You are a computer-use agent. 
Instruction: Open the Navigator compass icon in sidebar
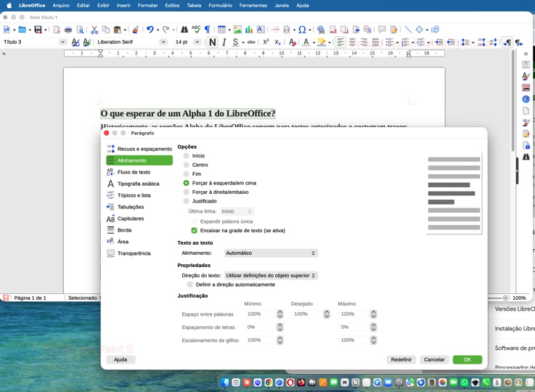526,99
